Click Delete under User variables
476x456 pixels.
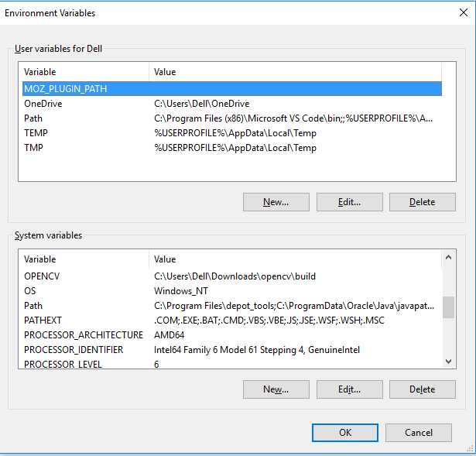pyautogui.click(x=423, y=202)
